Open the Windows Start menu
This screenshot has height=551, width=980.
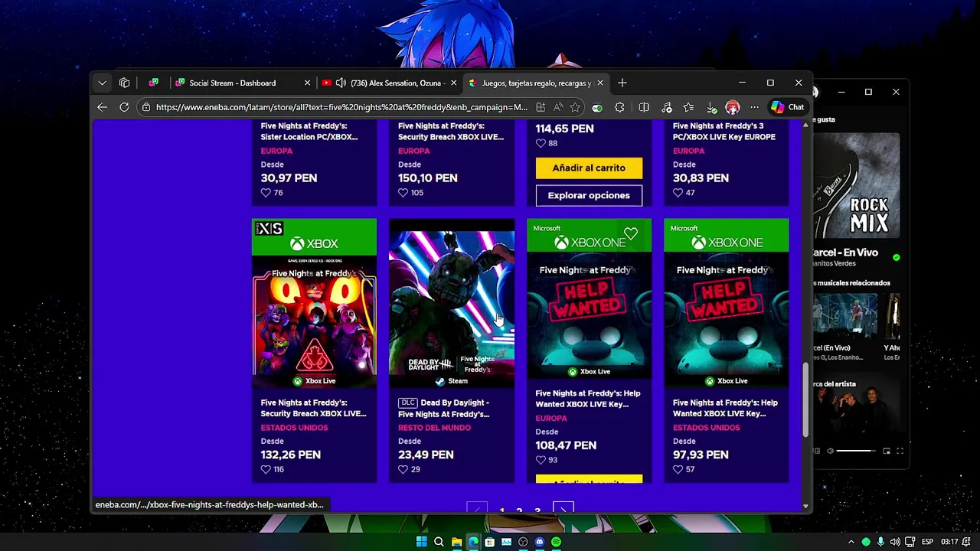click(x=421, y=542)
